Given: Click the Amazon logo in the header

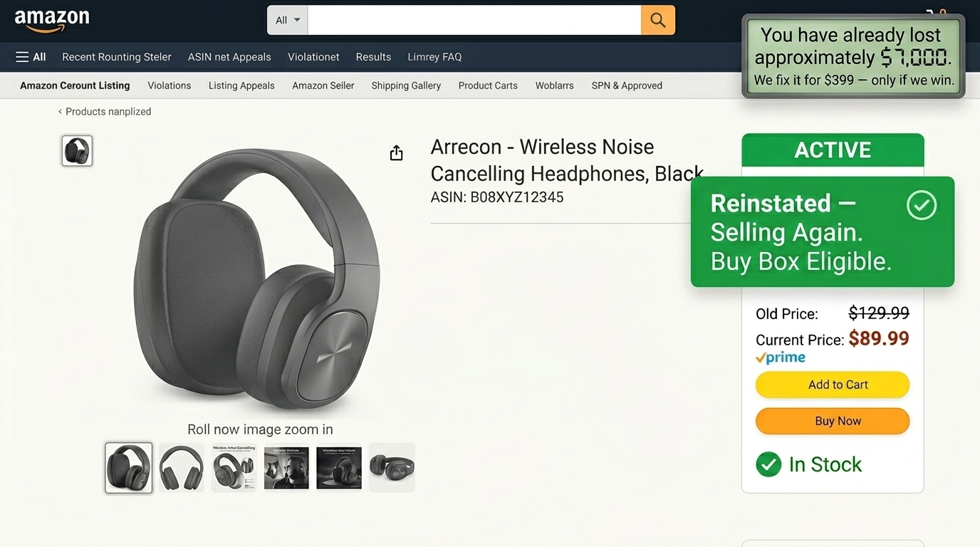Looking at the screenshot, I should pyautogui.click(x=52, y=19).
